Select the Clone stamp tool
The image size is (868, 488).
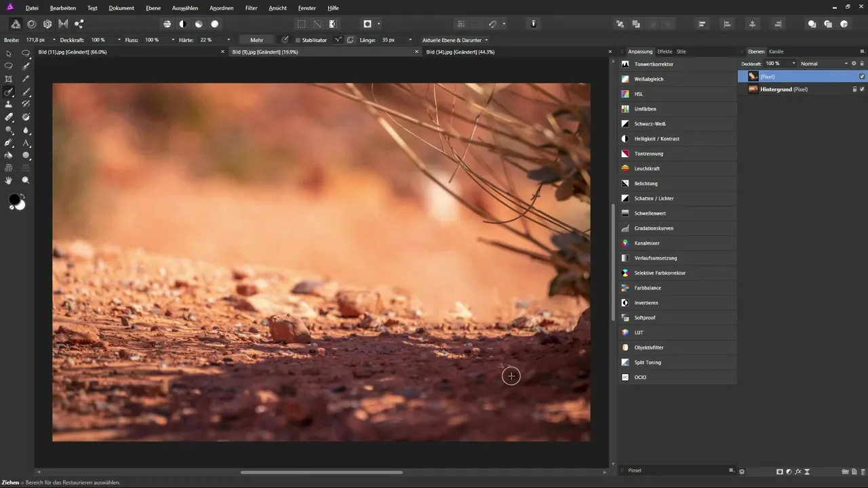point(9,104)
